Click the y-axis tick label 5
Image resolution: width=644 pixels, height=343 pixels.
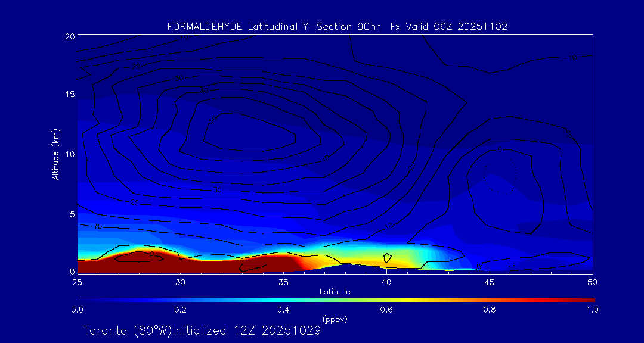71,214
